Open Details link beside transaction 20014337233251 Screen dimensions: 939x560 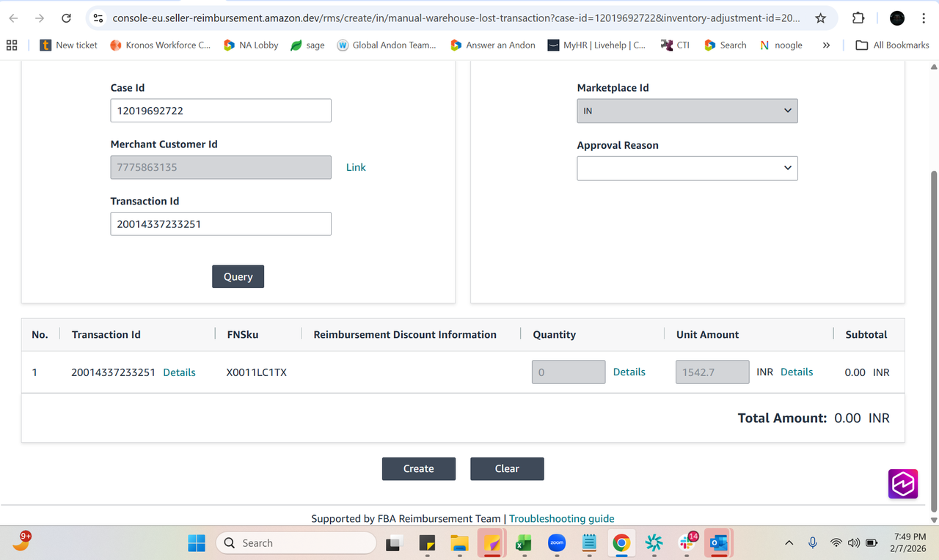179,372
